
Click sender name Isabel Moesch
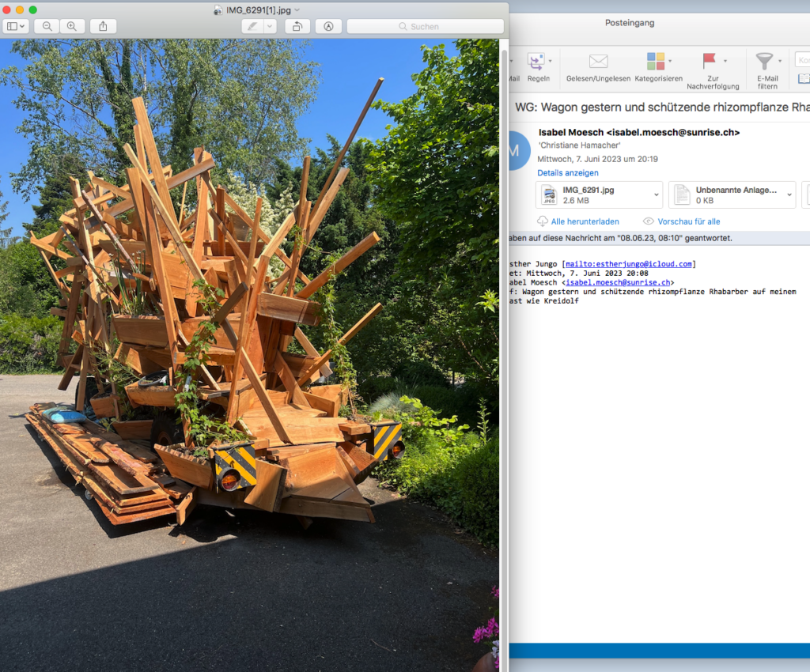click(639, 133)
